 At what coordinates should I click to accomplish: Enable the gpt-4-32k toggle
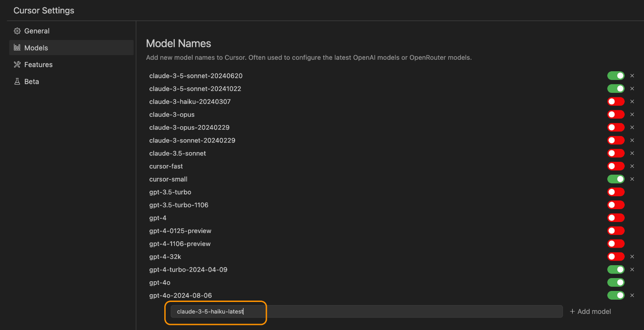pos(616,256)
